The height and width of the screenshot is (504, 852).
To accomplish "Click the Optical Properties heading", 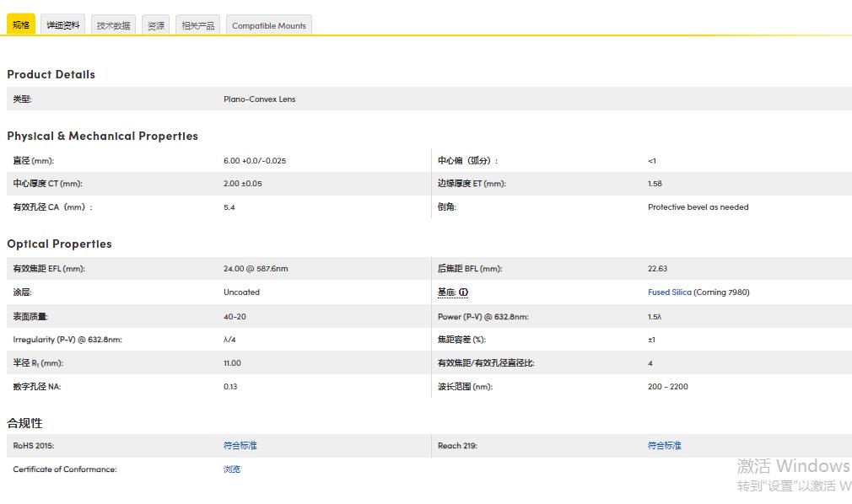I will point(60,244).
